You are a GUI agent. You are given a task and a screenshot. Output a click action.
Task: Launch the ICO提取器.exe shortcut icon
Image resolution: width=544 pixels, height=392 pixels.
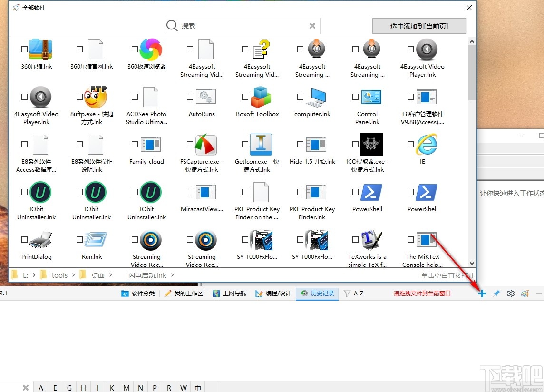pos(371,145)
